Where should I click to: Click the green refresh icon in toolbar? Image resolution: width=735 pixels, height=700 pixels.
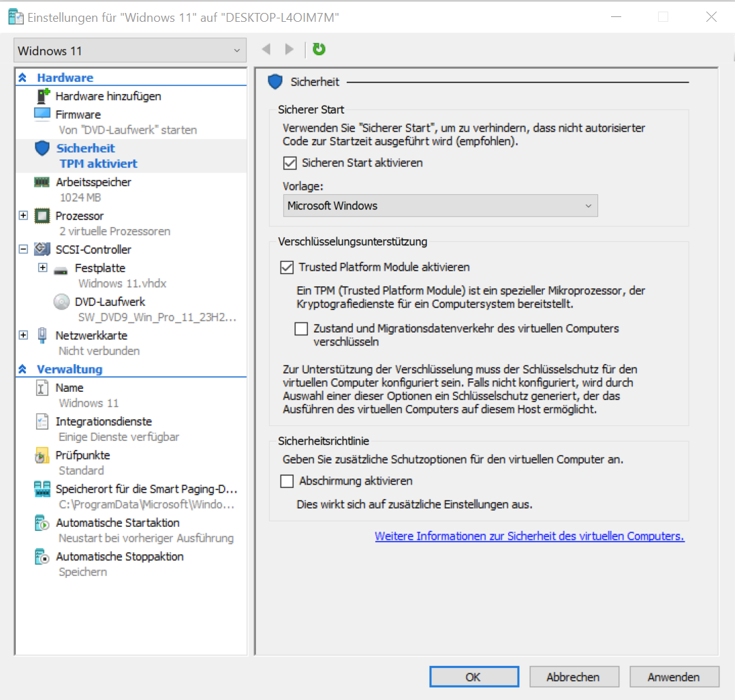coord(319,49)
